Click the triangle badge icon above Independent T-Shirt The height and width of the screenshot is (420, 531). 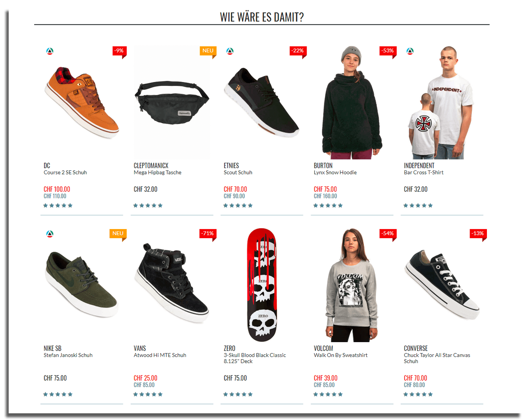point(410,51)
